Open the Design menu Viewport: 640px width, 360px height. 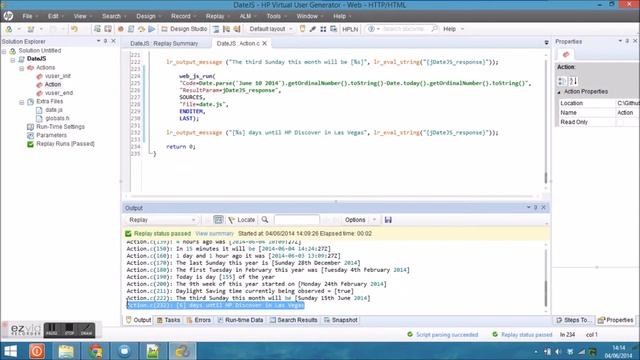point(146,16)
